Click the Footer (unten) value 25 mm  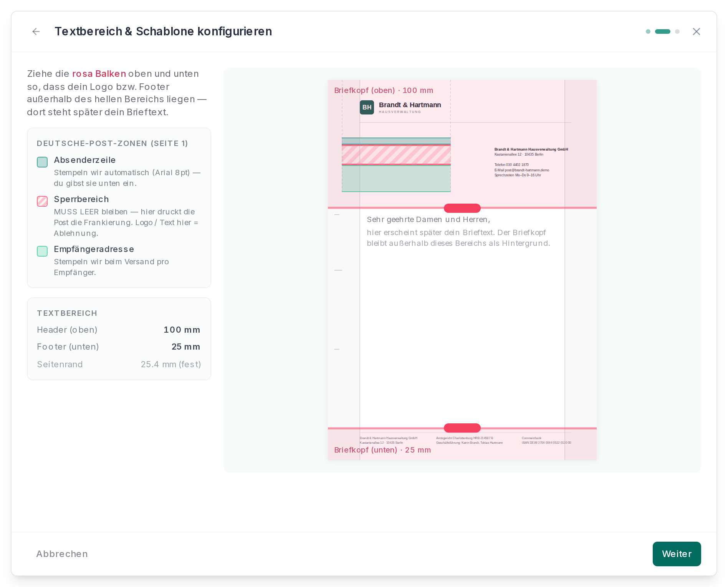coord(186,347)
